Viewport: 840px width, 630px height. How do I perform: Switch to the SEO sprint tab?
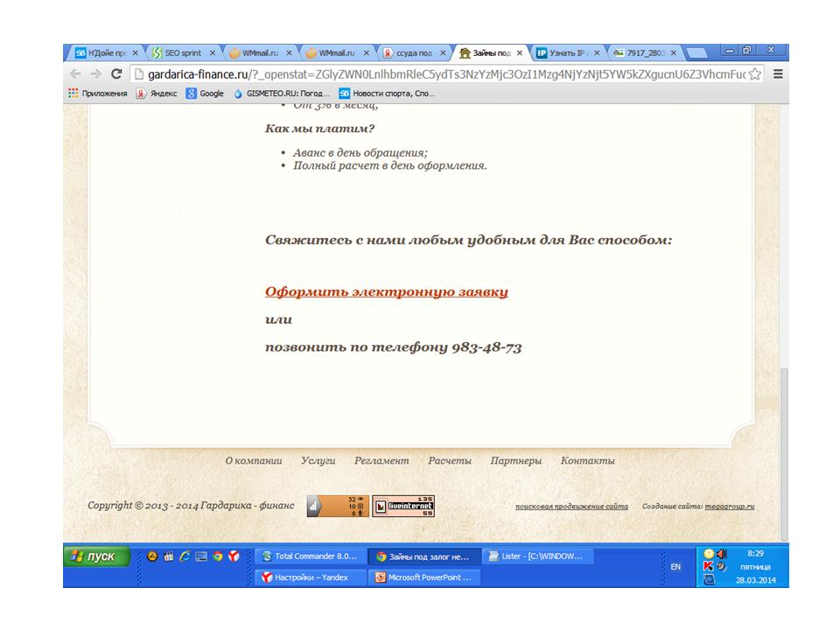(x=183, y=53)
